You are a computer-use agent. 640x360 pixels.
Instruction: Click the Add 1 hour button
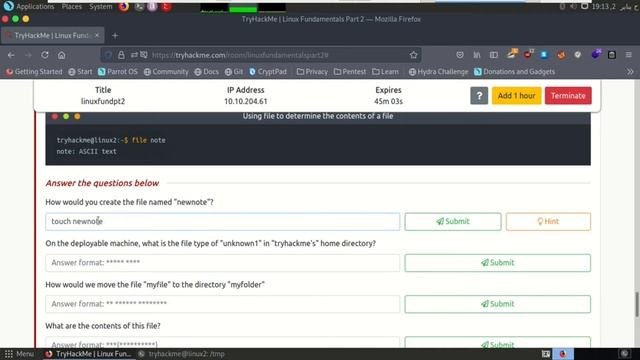(516, 96)
